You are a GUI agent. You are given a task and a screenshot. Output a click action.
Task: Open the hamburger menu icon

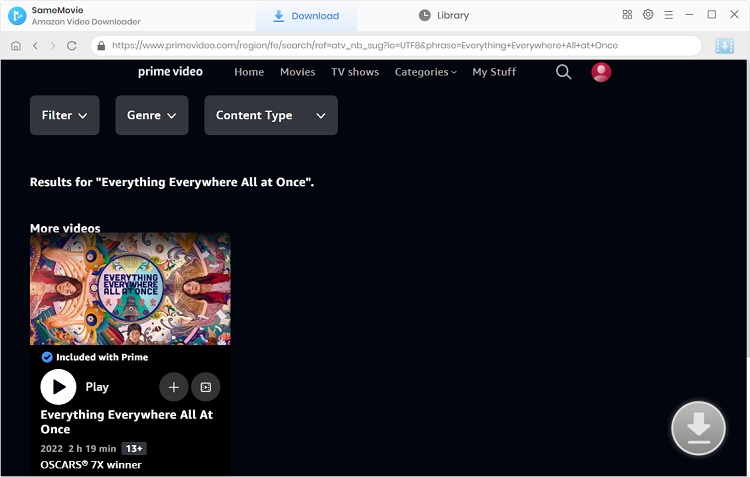[x=669, y=15]
